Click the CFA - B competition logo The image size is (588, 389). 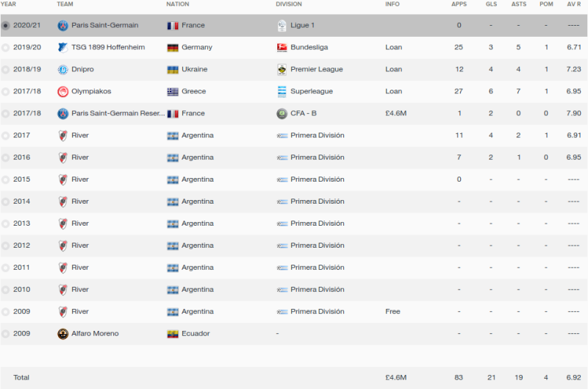point(282,114)
